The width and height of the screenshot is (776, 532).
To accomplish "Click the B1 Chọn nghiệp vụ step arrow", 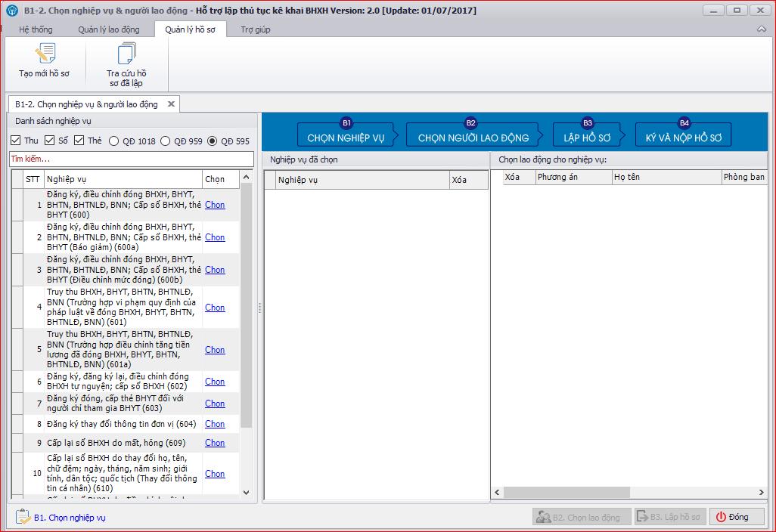I will [346, 134].
